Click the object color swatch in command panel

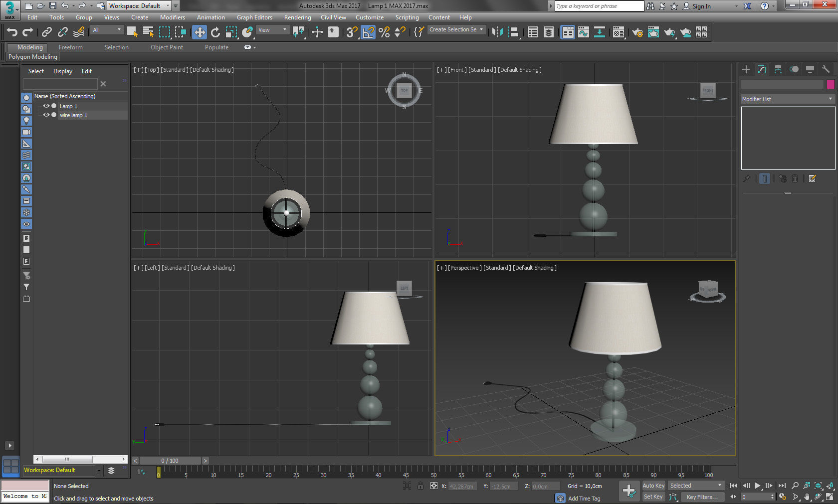point(831,84)
